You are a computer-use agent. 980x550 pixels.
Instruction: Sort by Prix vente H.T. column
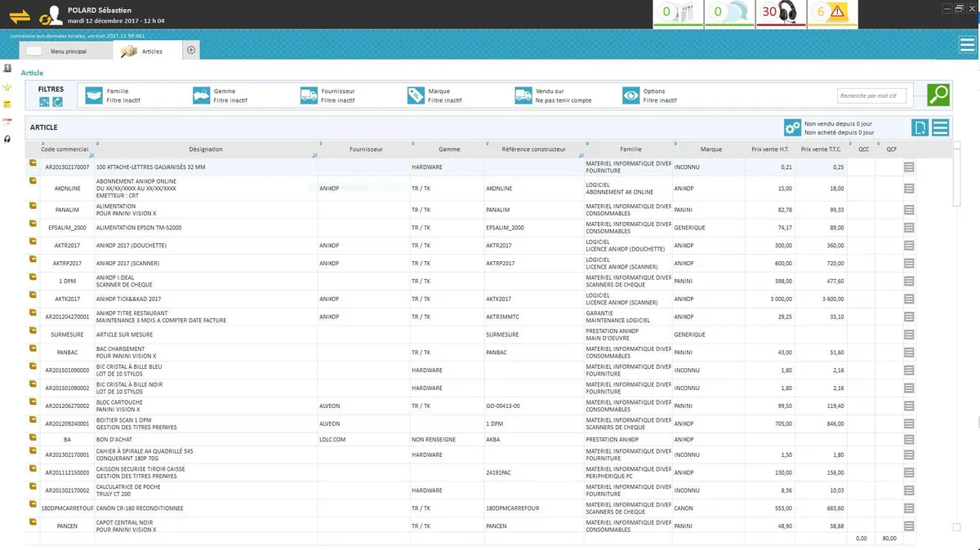tap(770, 149)
